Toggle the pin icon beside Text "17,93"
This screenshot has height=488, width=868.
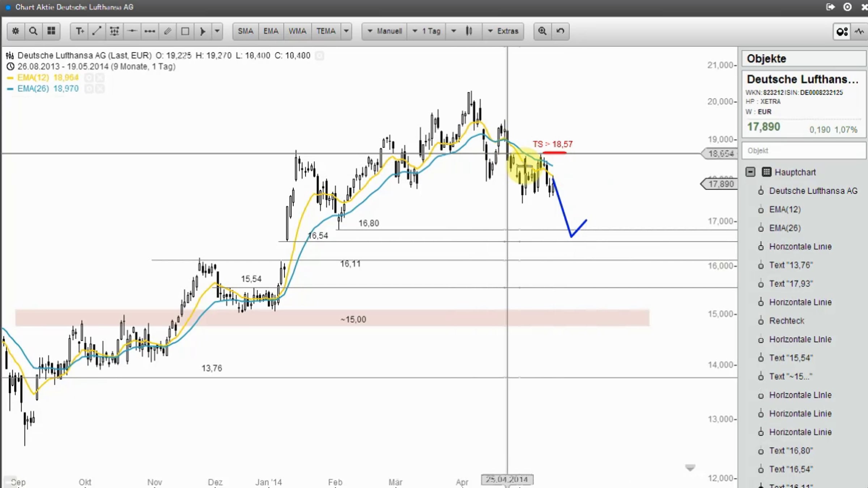(761, 284)
